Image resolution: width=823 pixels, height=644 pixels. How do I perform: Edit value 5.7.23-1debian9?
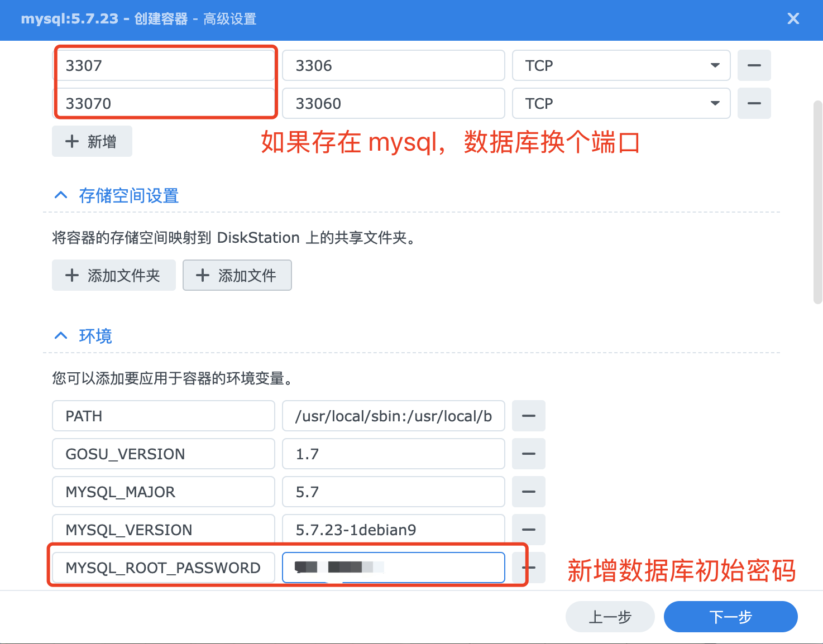pyautogui.click(x=394, y=530)
